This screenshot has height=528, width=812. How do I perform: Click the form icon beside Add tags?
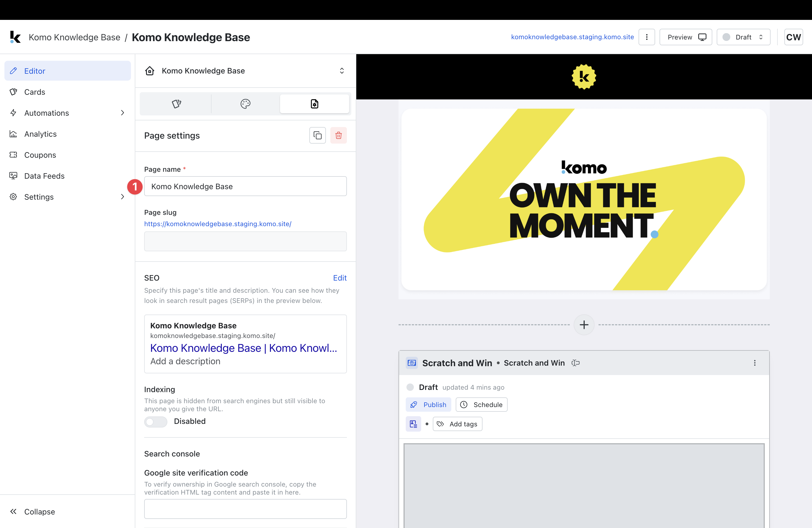413,424
